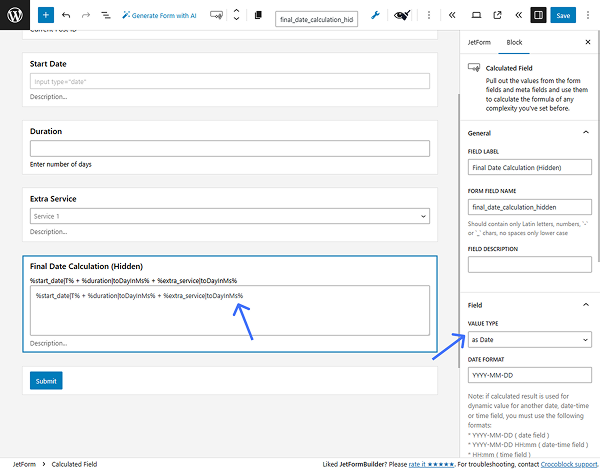The width and height of the screenshot is (600, 470).
Task: Click 'Enter number of days' description
Action: [x=60, y=164]
